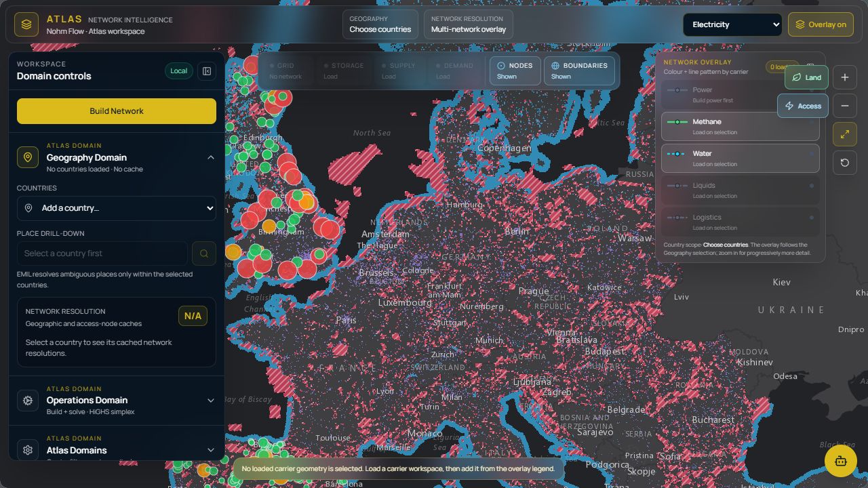The height and width of the screenshot is (488, 868).
Task: Focus the Select a country first field
Action: click(102, 253)
